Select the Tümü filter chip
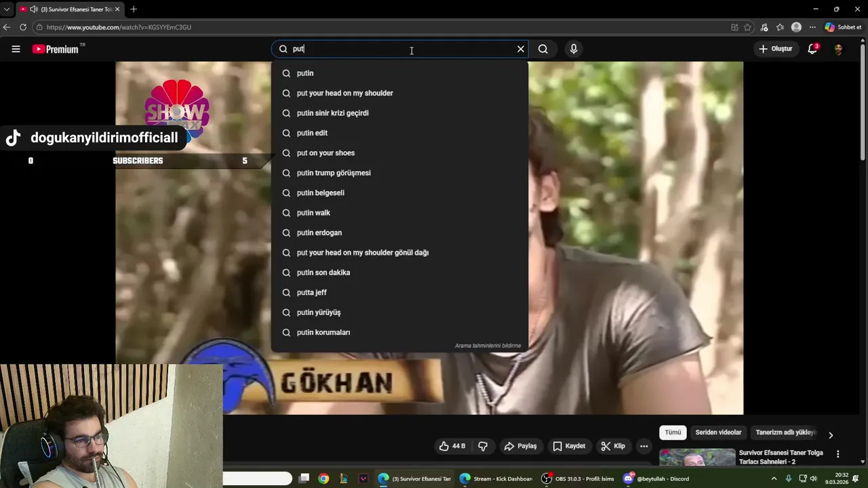Screen dimensions: 868x488 (673, 432)
